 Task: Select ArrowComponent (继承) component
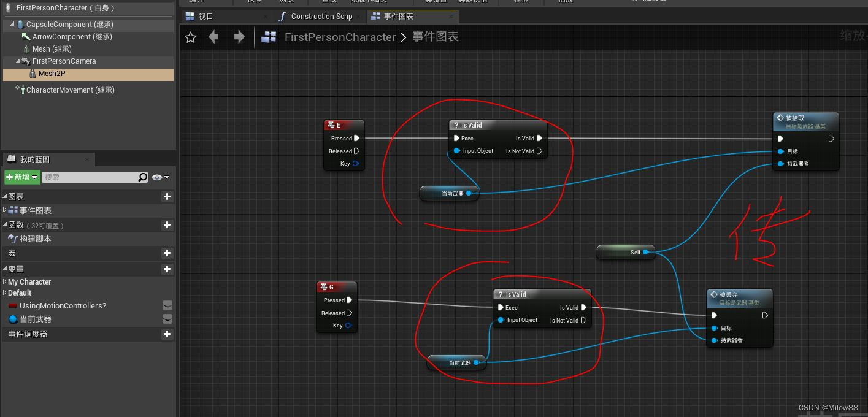click(72, 37)
